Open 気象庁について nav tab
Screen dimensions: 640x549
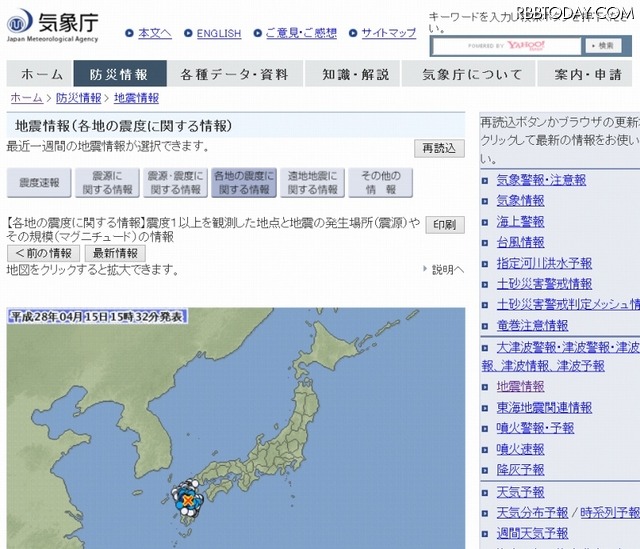469,74
